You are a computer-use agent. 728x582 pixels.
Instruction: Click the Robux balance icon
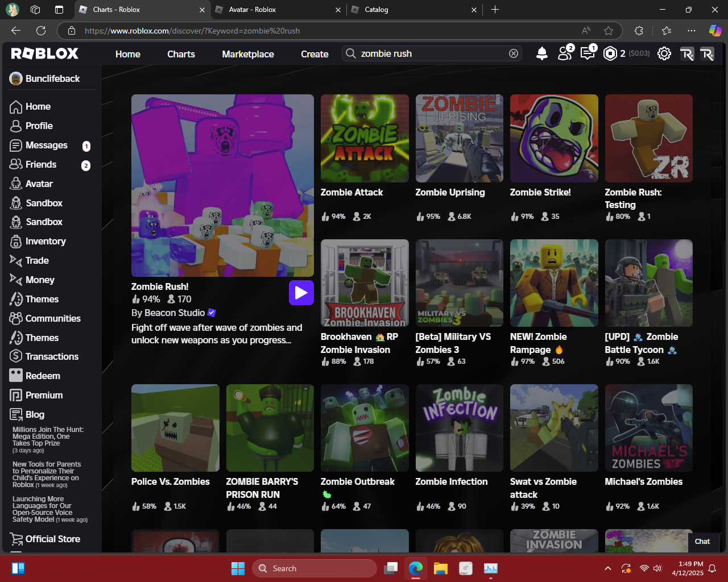[610, 53]
